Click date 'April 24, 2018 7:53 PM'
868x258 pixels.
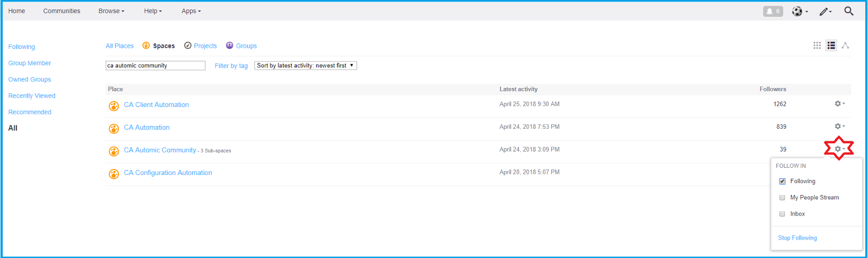[x=529, y=127]
